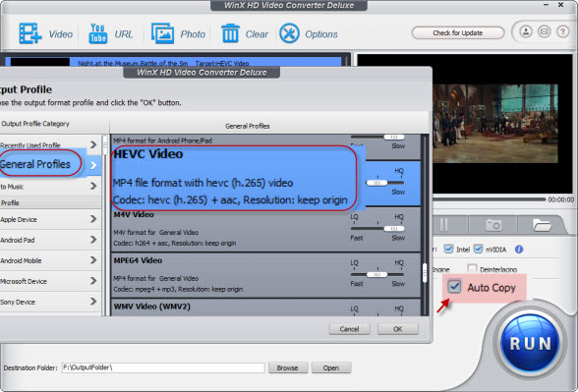Click the big blue RUN button
Image resolution: width=578 pixels, height=392 pixels.
[x=530, y=343]
